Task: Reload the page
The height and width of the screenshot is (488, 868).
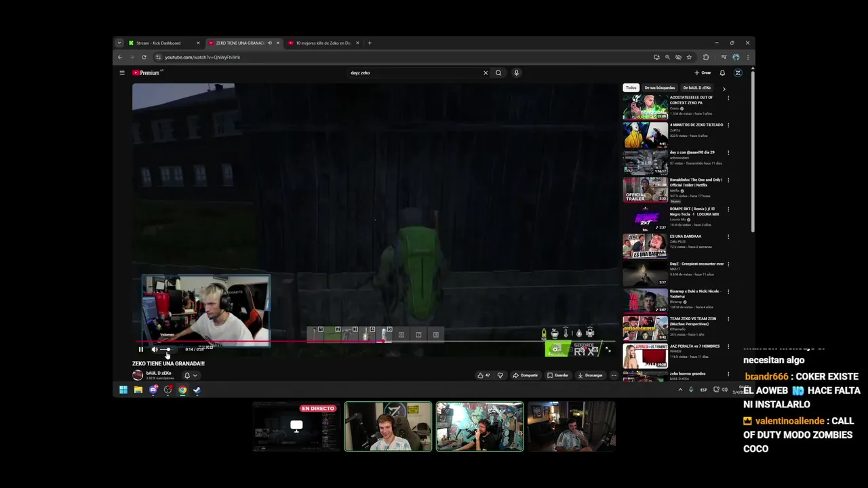Action: (144, 57)
